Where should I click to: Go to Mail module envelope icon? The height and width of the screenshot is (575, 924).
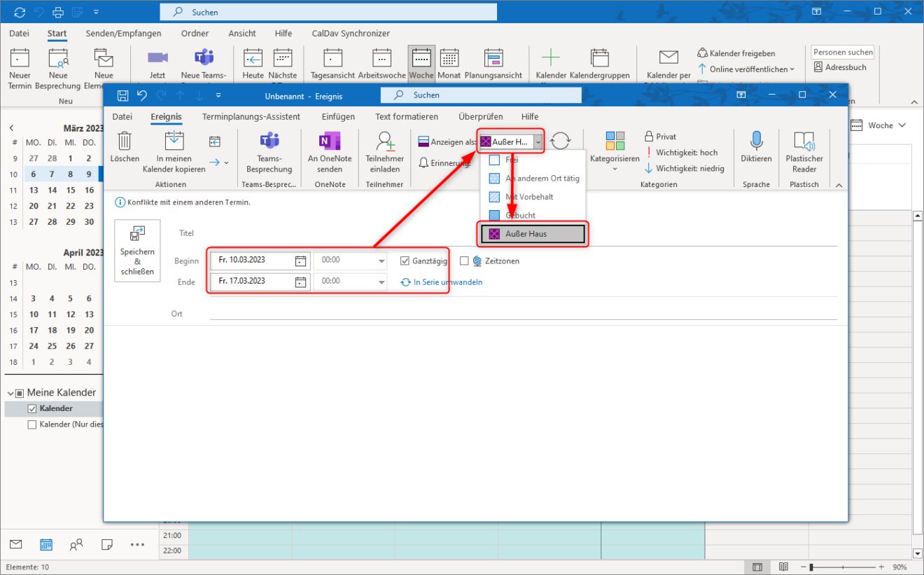pyautogui.click(x=15, y=544)
